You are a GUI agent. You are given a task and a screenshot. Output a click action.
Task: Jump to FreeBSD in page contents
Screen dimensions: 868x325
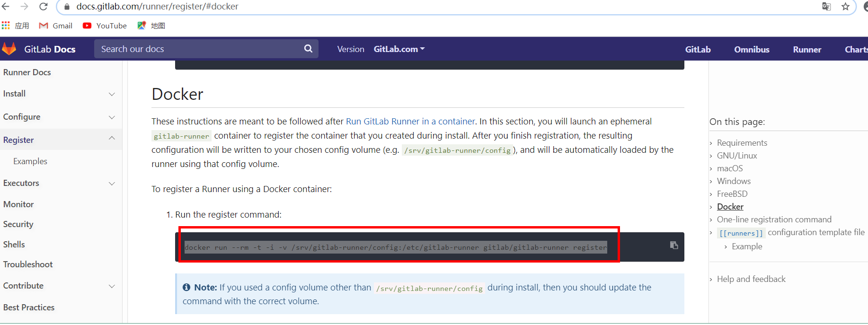point(732,194)
